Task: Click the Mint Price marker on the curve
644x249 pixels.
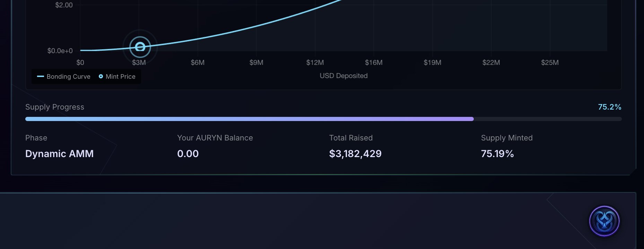Action: click(x=140, y=47)
